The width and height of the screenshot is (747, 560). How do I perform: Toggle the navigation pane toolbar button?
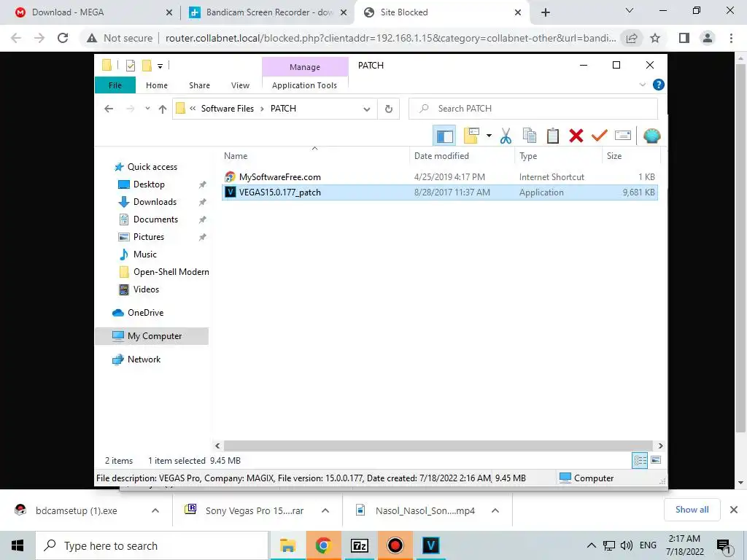click(444, 136)
